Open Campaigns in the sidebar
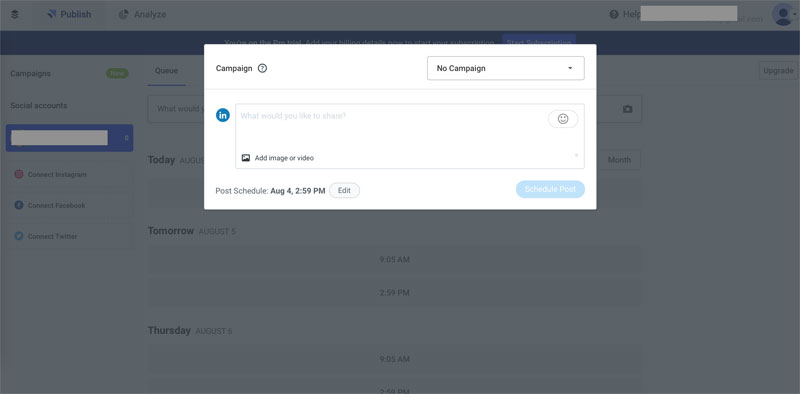The image size is (800, 394). [31, 73]
